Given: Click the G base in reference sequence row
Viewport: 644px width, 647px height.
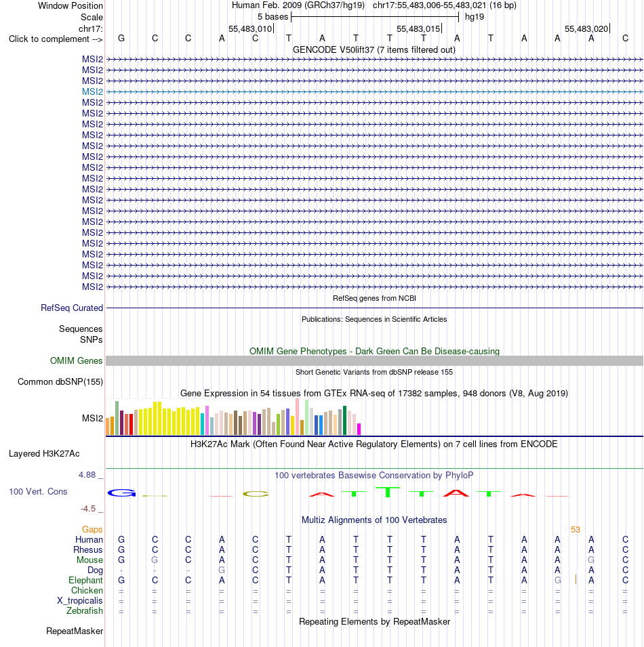Looking at the screenshot, I should 121,39.
